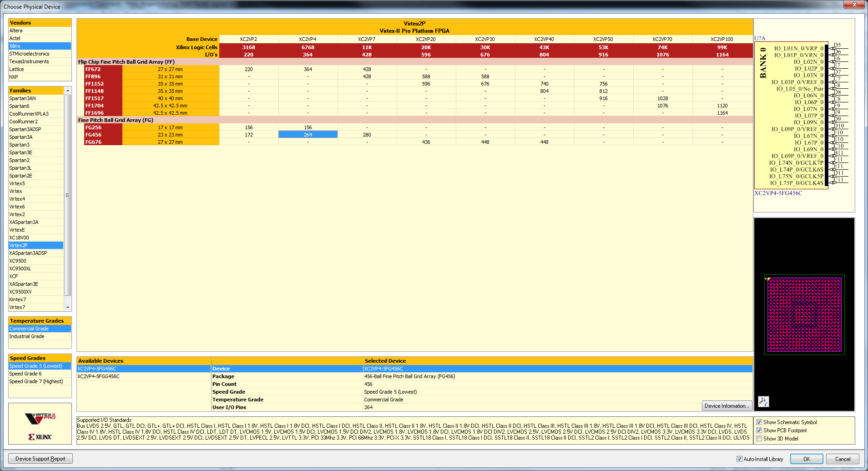Viewport: 868px width, 471px height.
Task: Disable Show PCB Footprint checkbox
Action: tap(759, 430)
